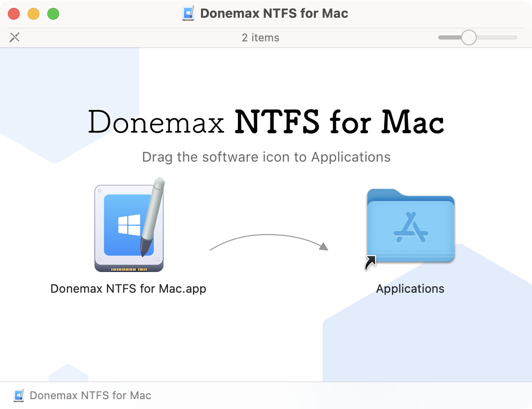Screen dimensions: 532x409
Task: Select the Donemax disk image icon in title bar
Action: tap(187, 13)
